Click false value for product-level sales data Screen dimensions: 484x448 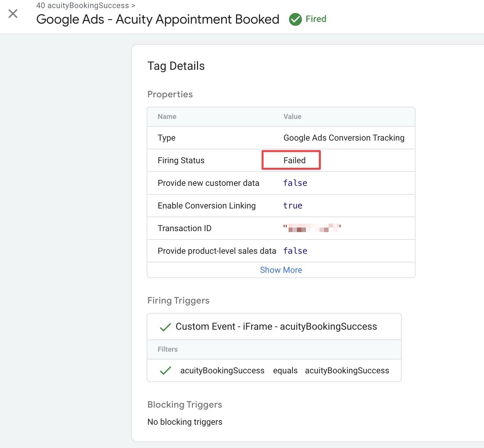pyautogui.click(x=295, y=251)
